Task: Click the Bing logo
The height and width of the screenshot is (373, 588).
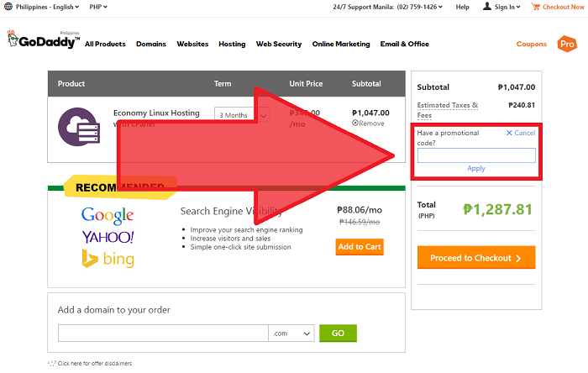Action: click(x=108, y=259)
